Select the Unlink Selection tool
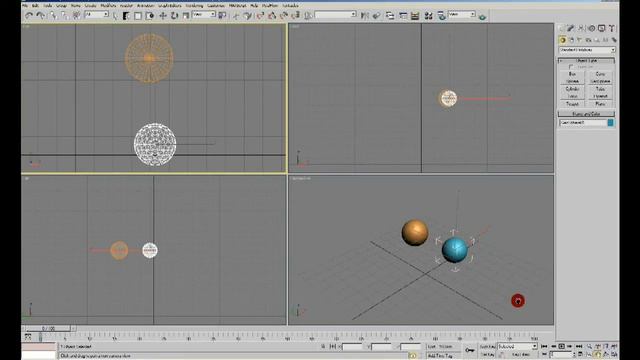 (64, 16)
